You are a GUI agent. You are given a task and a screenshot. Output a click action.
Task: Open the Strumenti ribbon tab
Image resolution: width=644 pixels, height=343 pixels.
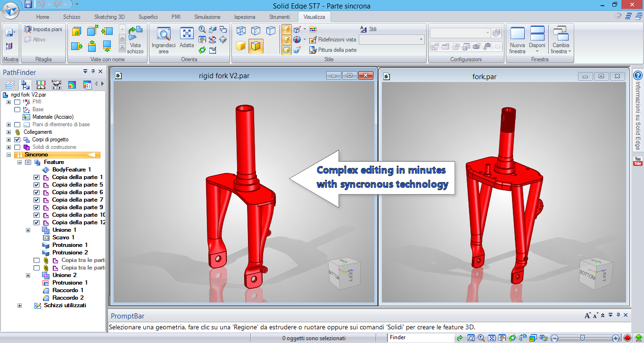click(x=280, y=17)
